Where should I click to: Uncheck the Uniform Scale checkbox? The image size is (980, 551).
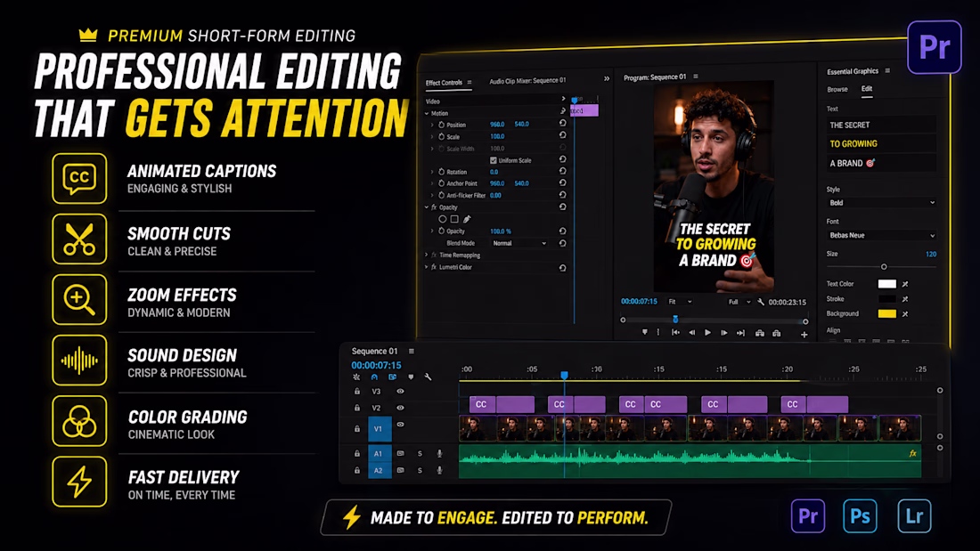coord(494,160)
